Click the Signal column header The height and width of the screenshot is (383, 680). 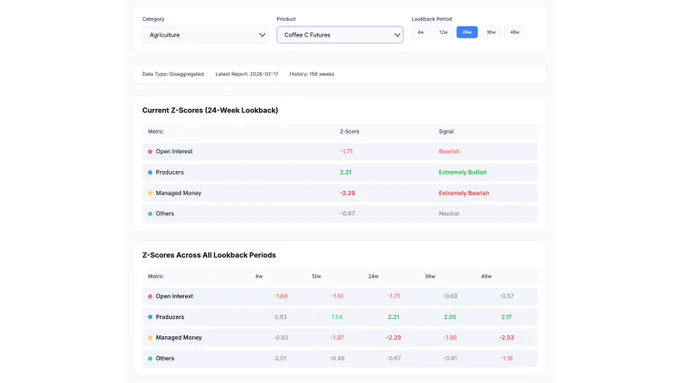(446, 131)
